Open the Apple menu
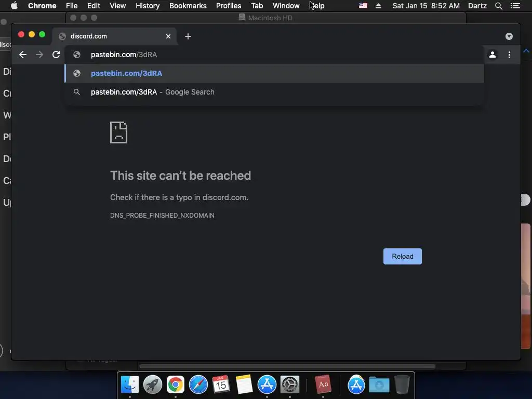 [14, 6]
